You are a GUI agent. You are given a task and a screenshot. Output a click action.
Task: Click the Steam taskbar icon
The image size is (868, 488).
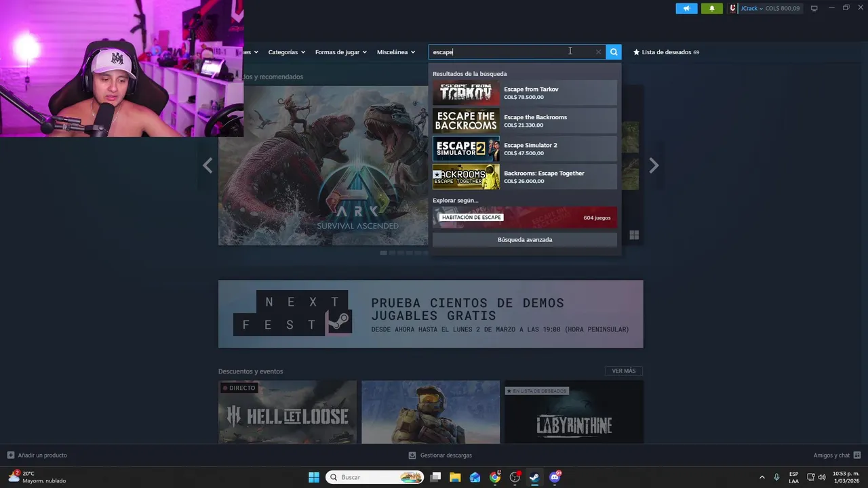click(x=534, y=477)
